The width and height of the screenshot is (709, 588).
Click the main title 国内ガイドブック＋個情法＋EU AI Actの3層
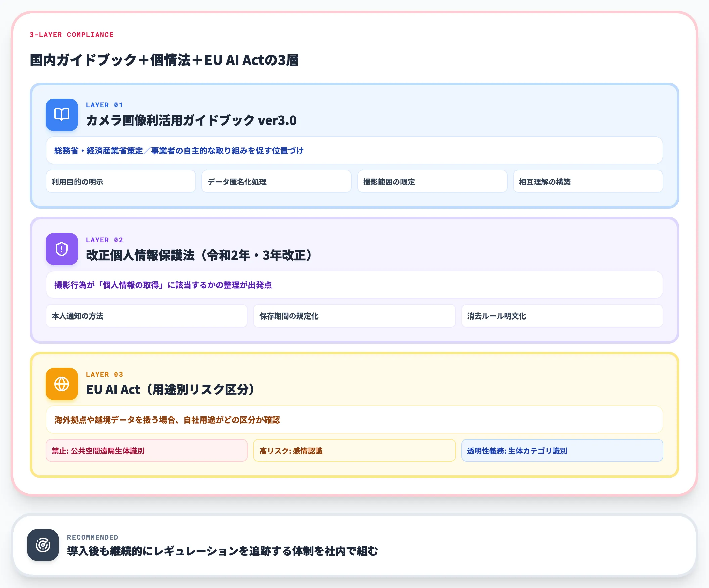tap(164, 60)
